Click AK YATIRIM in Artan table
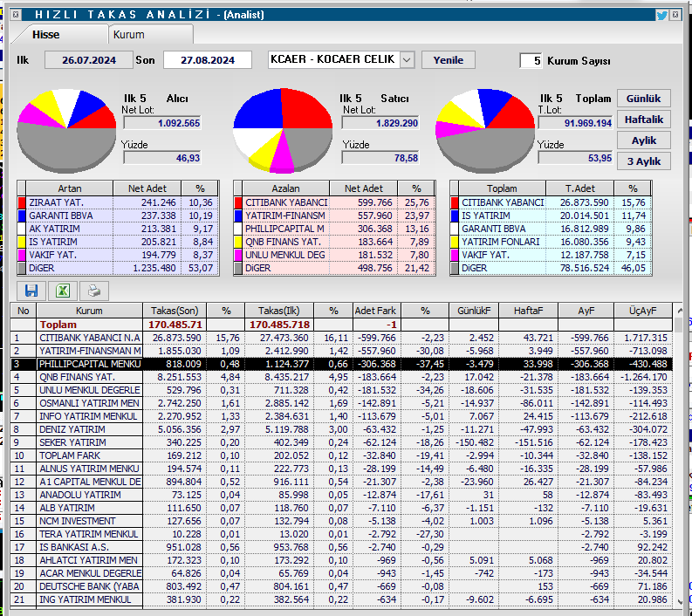 pos(54,229)
